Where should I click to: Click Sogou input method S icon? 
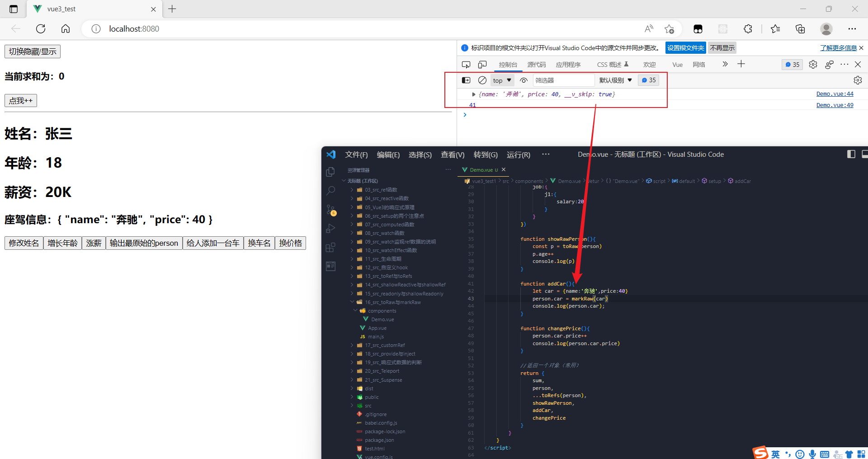click(x=760, y=452)
